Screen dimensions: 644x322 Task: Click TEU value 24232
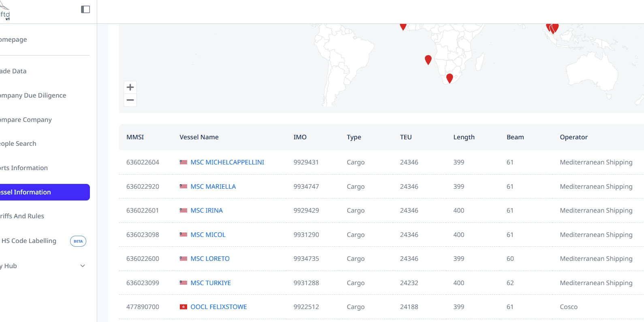click(409, 283)
